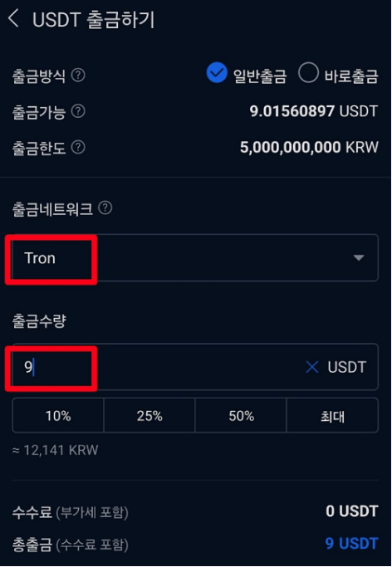Tap the USDT 출금하기 page title
Screen dimensions: 392x567
point(93,20)
